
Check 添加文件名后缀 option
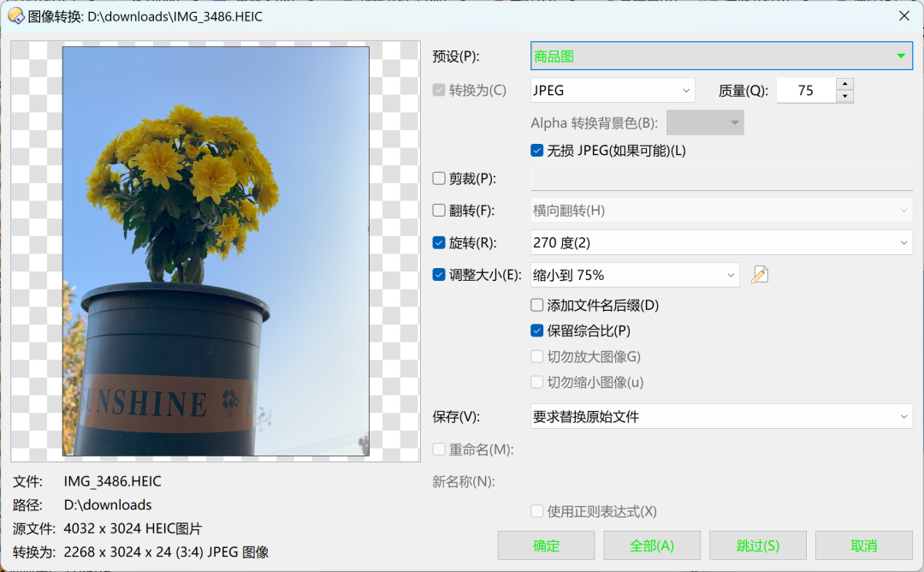pyautogui.click(x=537, y=305)
